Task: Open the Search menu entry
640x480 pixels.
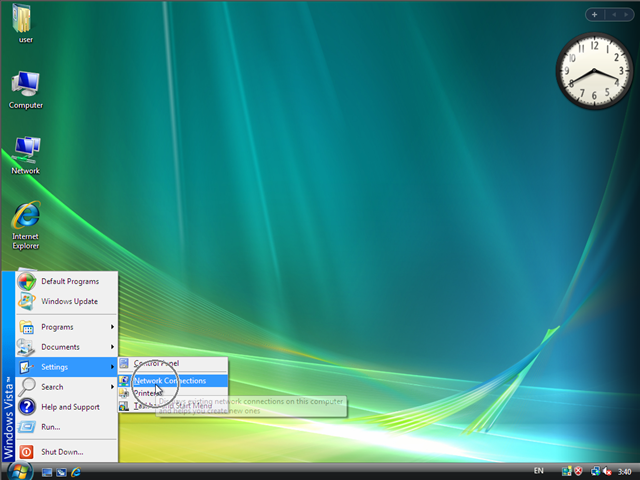Action: 67,387
